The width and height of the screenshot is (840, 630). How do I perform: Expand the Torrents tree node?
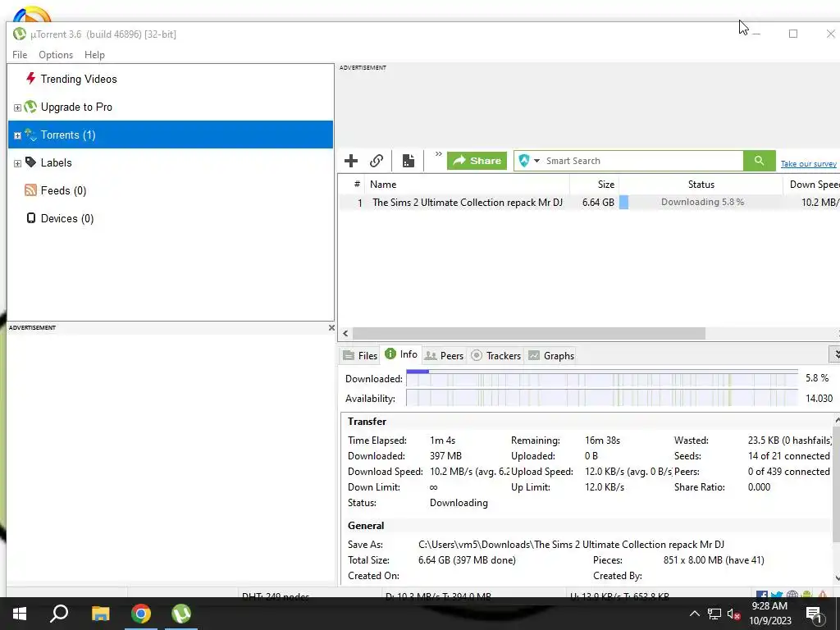pyautogui.click(x=17, y=135)
